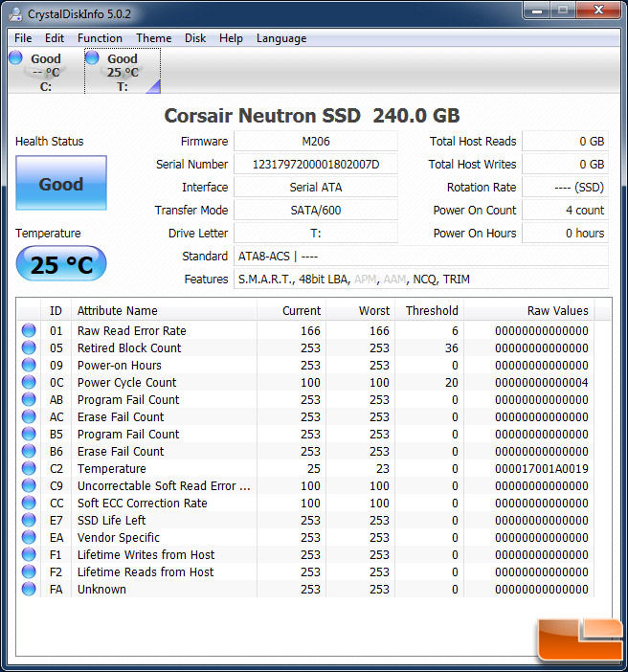Click the blue status orb for drive T:
The image size is (628, 672).
pos(92,57)
